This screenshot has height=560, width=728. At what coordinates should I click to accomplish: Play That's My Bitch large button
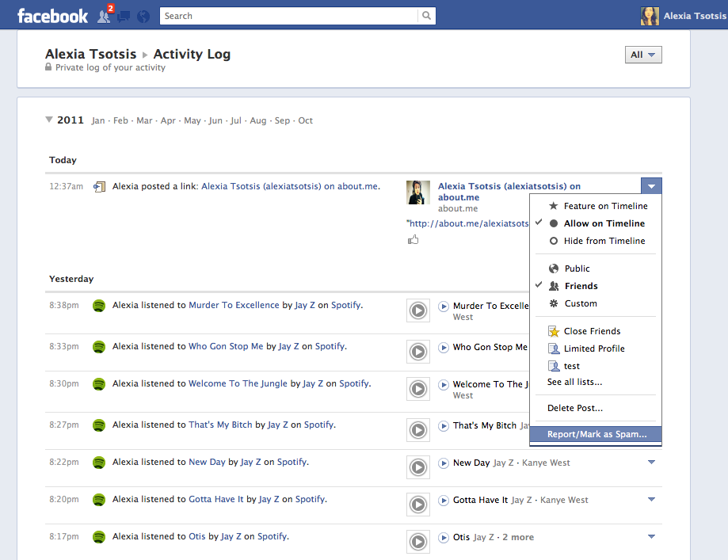click(418, 430)
